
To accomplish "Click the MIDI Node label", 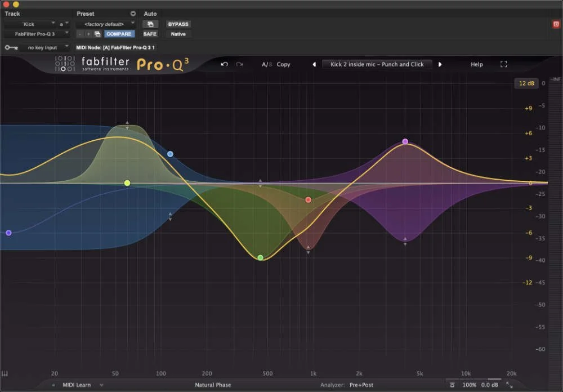I will pos(115,47).
